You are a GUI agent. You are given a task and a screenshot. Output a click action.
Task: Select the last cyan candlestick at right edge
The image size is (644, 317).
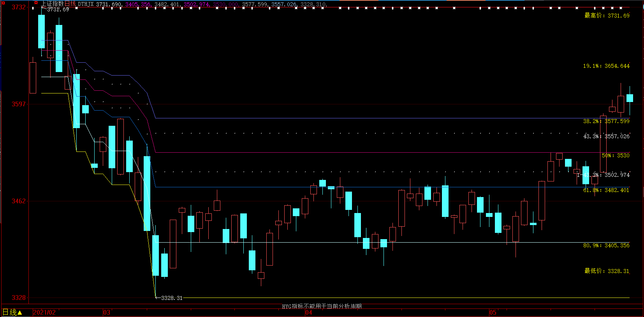[630, 98]
